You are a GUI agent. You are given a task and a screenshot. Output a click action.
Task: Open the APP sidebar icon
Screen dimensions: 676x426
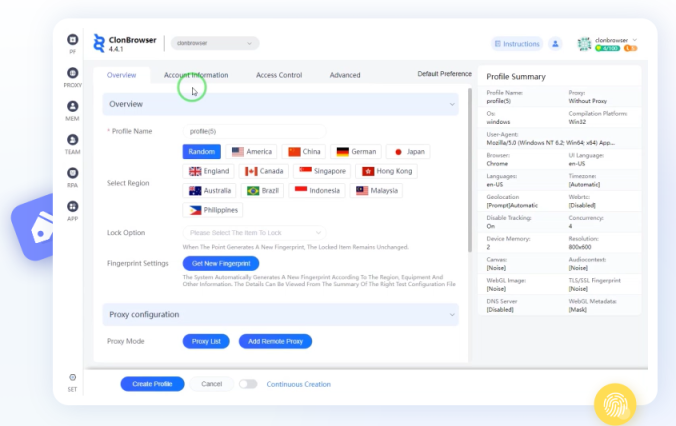[73, 207]
